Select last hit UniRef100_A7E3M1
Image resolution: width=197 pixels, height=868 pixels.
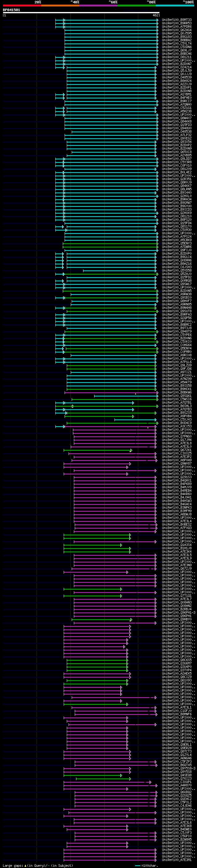coord(177,860)
